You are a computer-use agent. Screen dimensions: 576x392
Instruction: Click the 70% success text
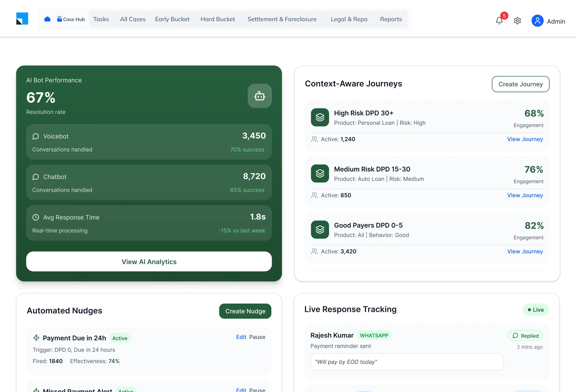(x=247, y=149)
